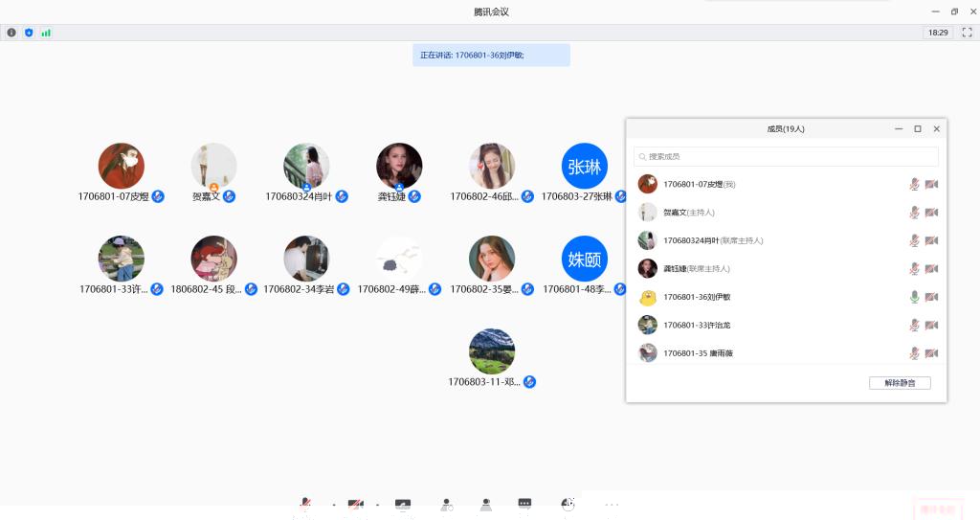980x520 pixels.
Task: Click the share screen toolbar icon
Action: click(x=403, y=505)
